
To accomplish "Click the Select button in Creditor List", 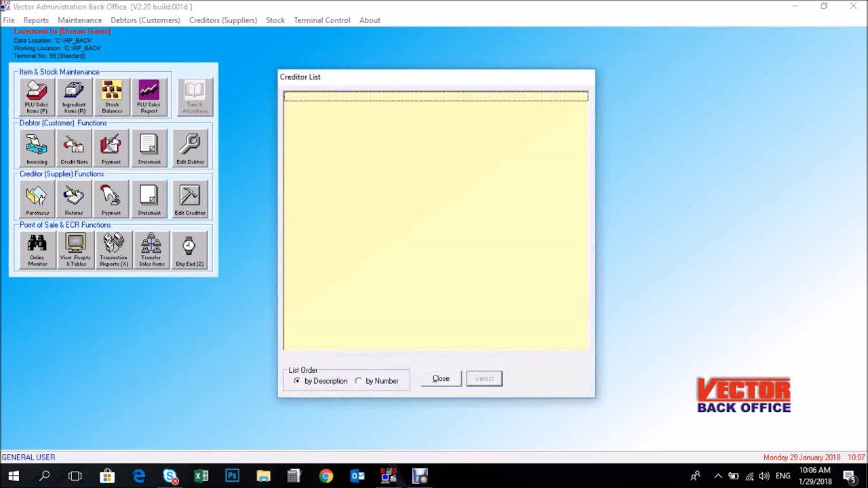I will (484, 379).
